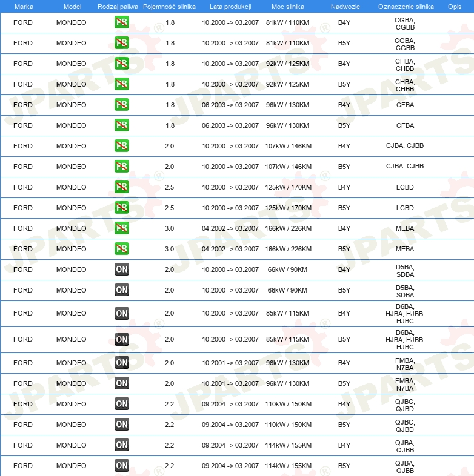Click petrol icon in 107kW B4Y row
Image resolution: width=474 pixels, height=476 pixels.
click(122, 146)
